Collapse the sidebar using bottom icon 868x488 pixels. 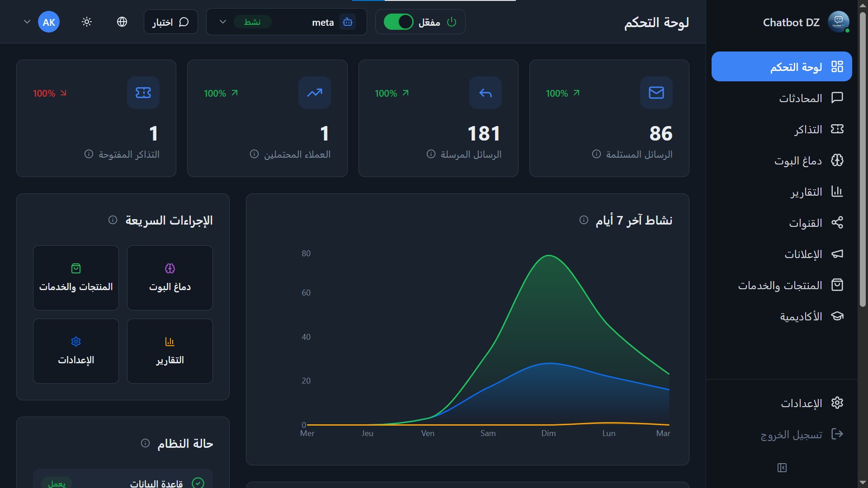point(782,468)
